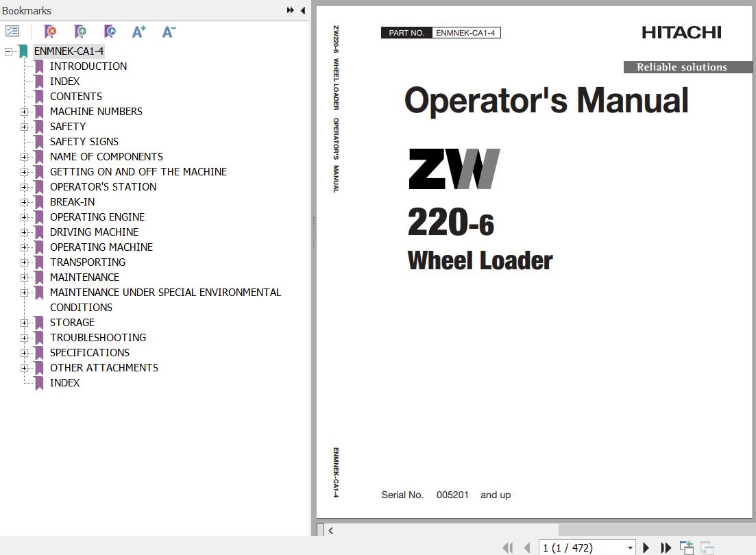Select the TROUBLESHOOTING bookmark label
756x555 pixels.
tap(98, 338)
